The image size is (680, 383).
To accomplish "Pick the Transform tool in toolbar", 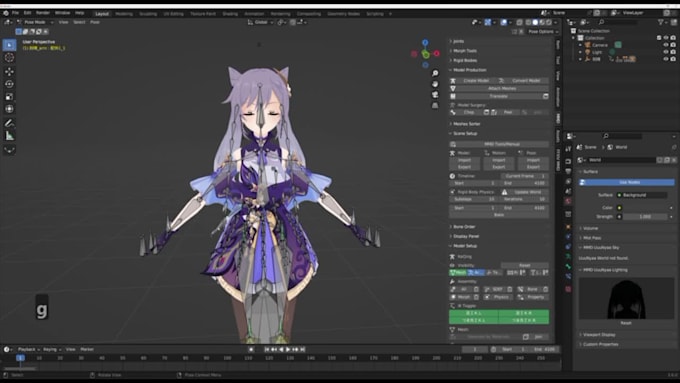I will [9, 109].
